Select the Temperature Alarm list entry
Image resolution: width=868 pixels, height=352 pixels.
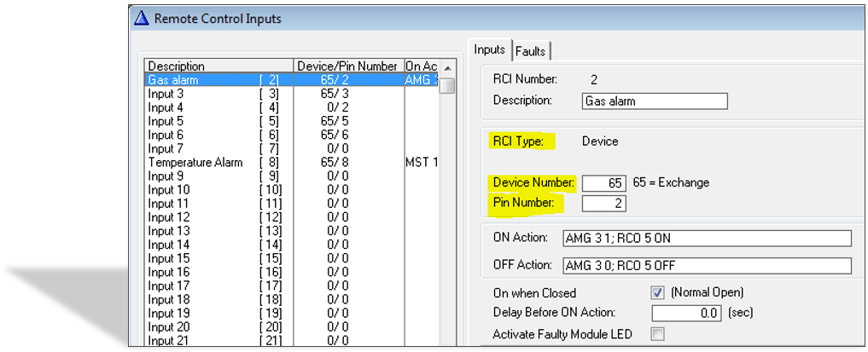[196, 162]
